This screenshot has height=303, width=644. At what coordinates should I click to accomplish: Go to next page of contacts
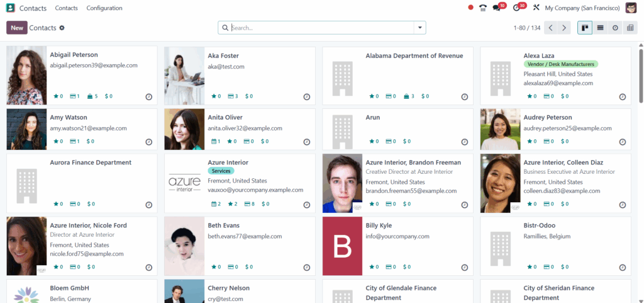(x=564, y=28)
